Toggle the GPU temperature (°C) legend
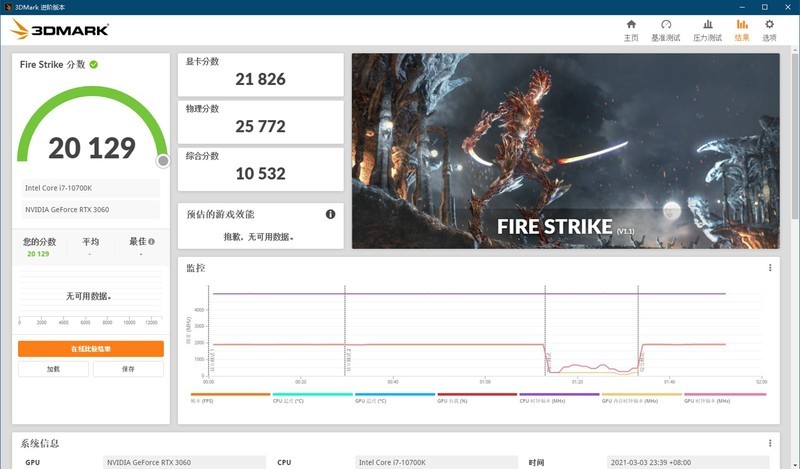Viewport: 800px width, 469px height. click(x=394, y=398)
